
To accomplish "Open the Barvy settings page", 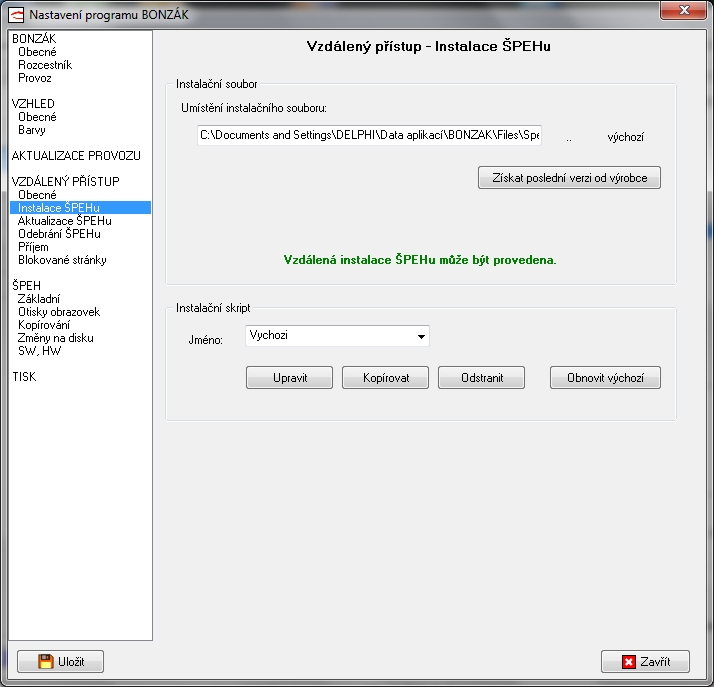I will [32, 130].
